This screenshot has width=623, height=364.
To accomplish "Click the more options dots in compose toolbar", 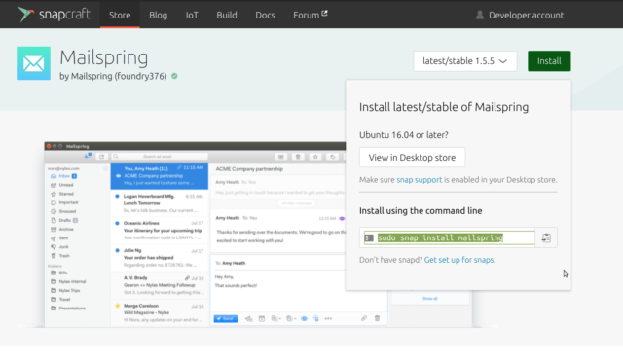I will (x=328, y=318).
